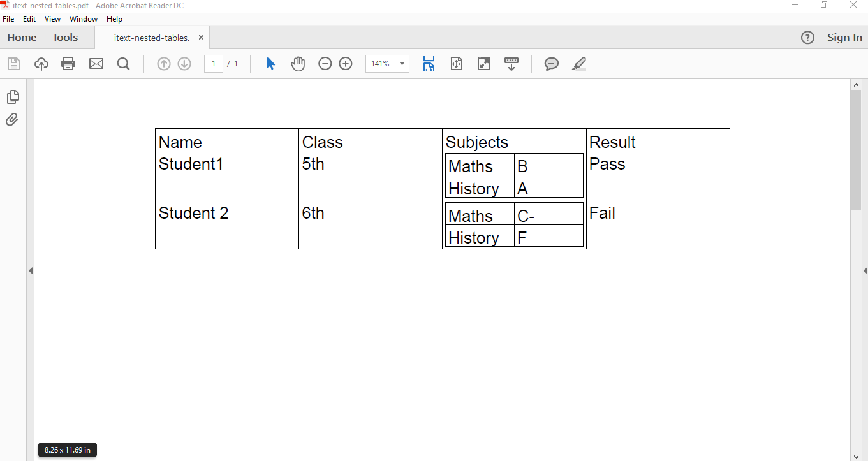Click the 'Name' header cell
The width and height of the screenshot is (868, 461).
(x=227, y=140)
